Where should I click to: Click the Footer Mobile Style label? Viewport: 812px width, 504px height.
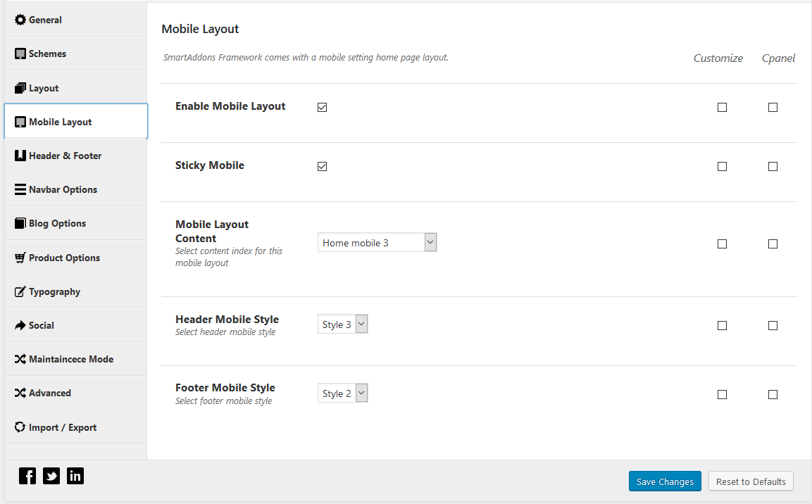[x=225, y=388]
